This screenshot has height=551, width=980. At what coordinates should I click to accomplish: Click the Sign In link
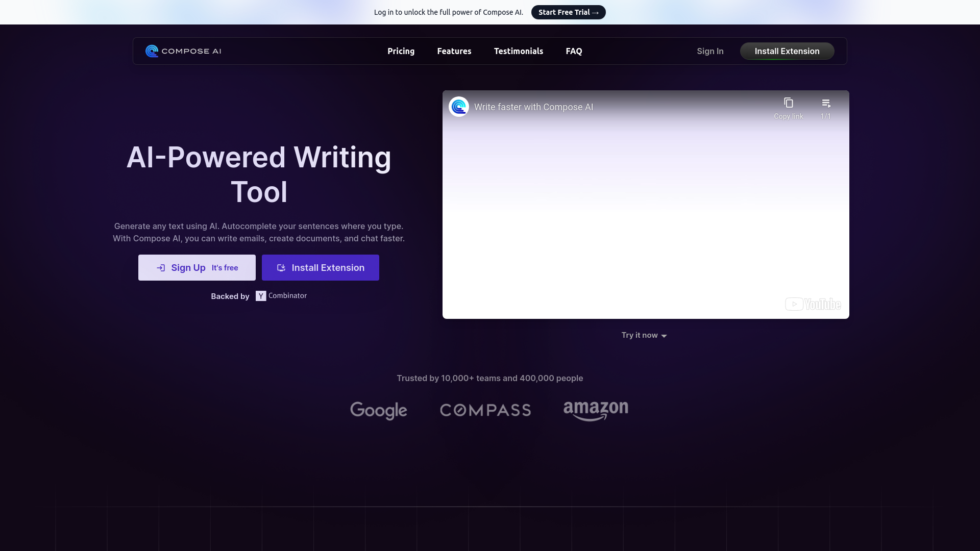pyautogui.click(x=709, y=51)
